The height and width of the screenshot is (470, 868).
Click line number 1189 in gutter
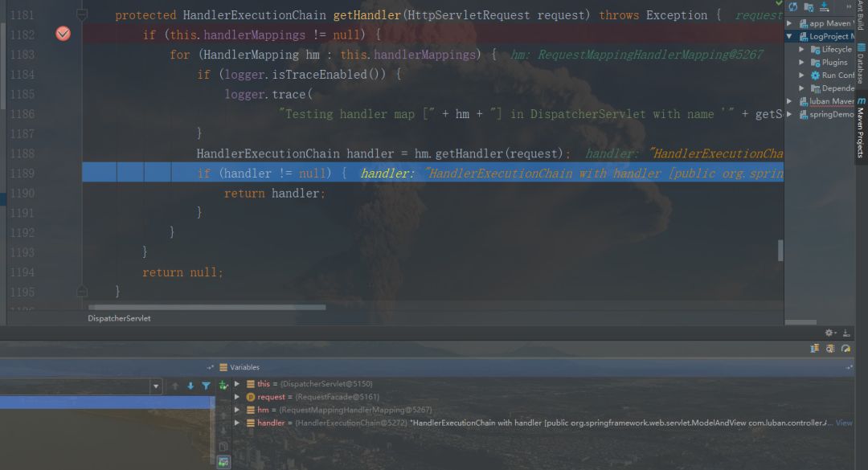(x=23, y=174)
